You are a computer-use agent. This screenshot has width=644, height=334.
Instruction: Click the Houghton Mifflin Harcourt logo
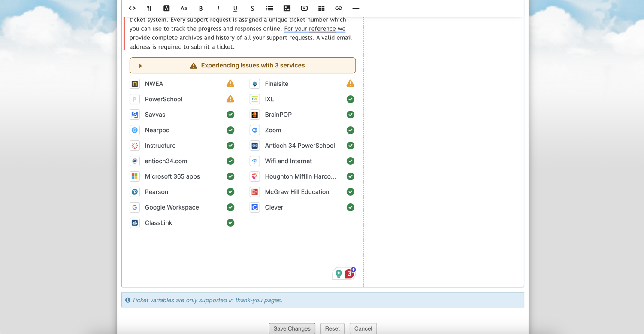pos(255,176)
